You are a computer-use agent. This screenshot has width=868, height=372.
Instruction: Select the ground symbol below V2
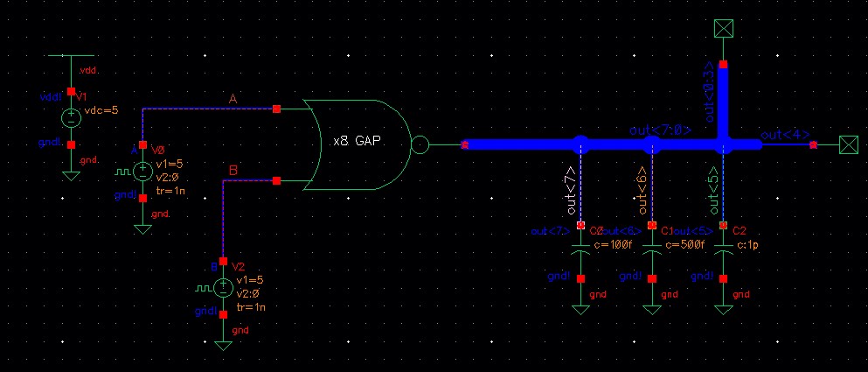click(x=223, y=346)
